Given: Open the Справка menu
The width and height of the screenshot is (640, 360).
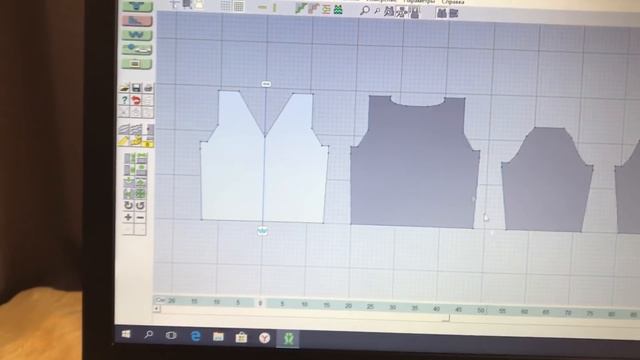Looking at the screenshot, I should tap(453, 2).
